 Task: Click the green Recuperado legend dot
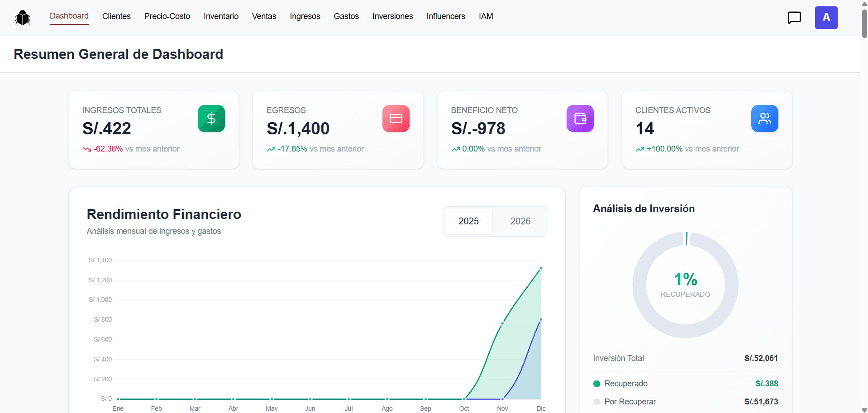coord(596,384)
